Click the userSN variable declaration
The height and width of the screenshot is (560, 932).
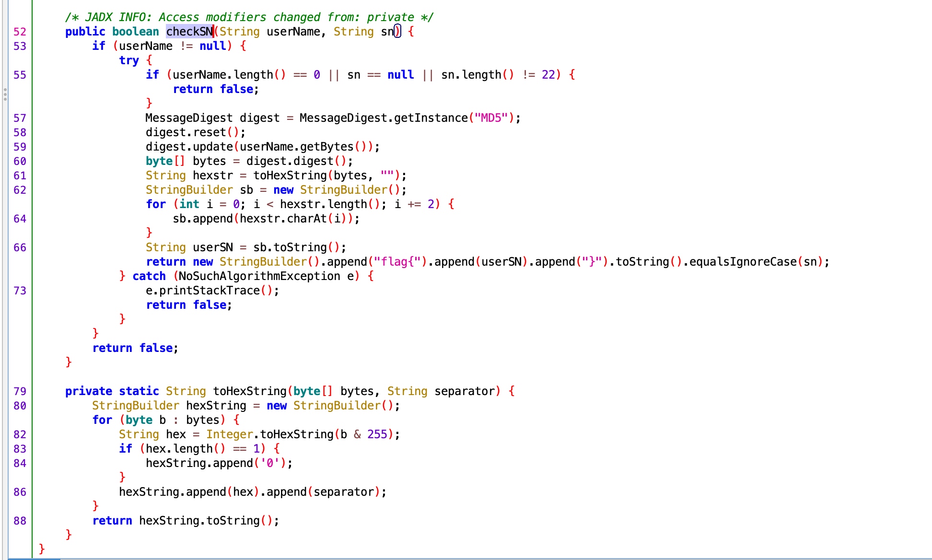(212, 247)
